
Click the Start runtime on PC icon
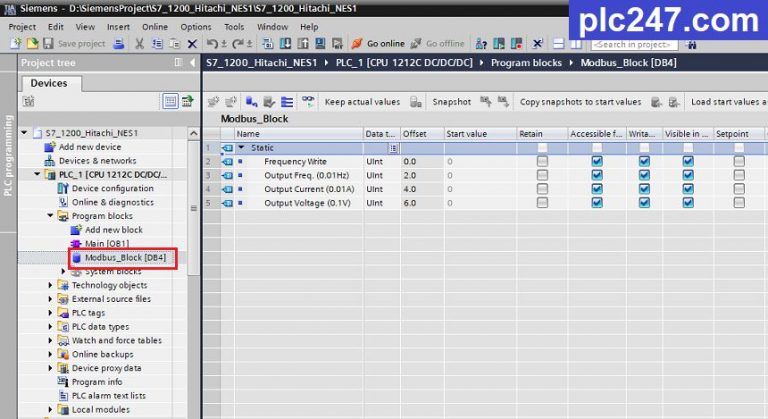point(337,44)
